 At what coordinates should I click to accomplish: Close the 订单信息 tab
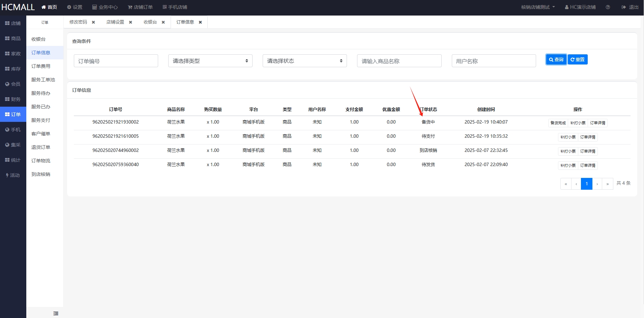(200, 22)
